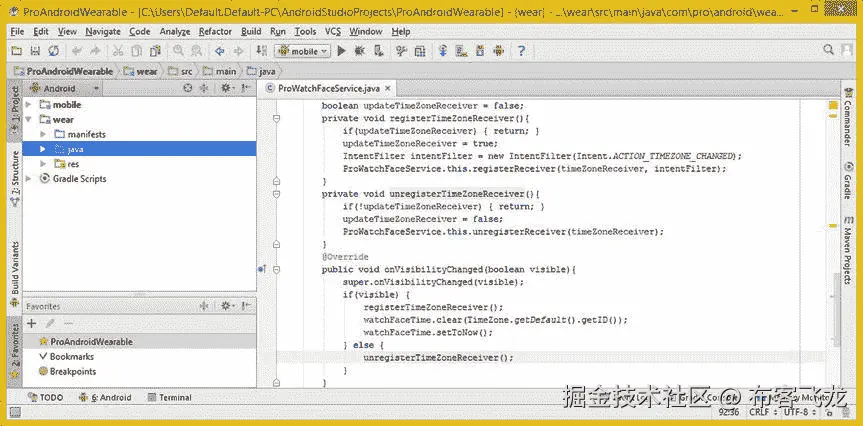Click the Replace toolbar icon
The width and height of the screenshot is (863, 426).
click(196, 51)
